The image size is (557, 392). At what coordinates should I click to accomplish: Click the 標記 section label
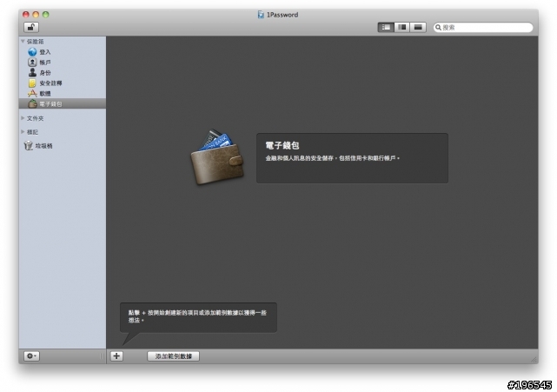point(32,132)
